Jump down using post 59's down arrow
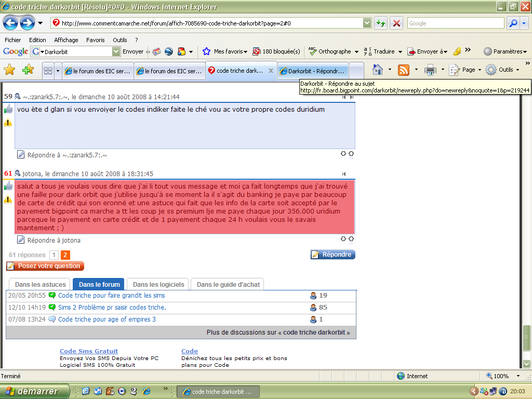This screenshot has width=532, height=399. [x=343, y=154]
